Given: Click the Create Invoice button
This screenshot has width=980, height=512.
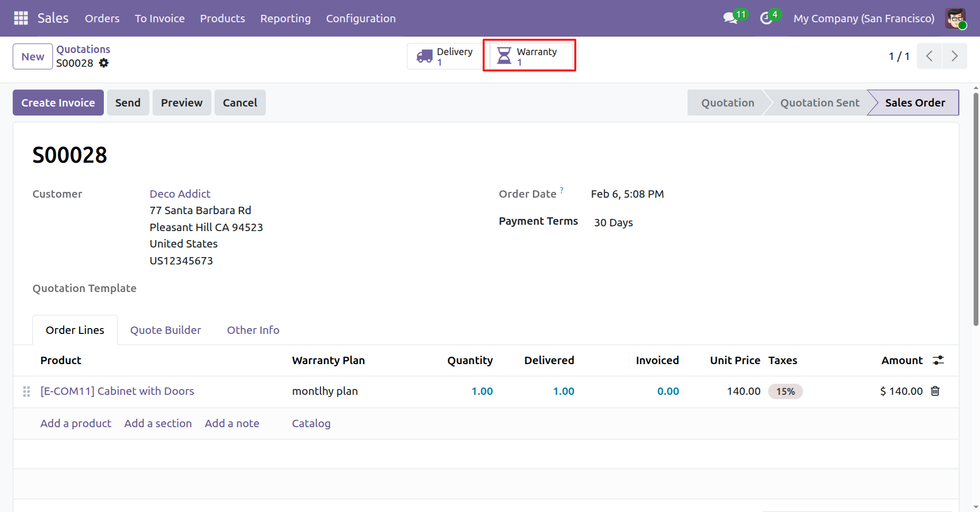Looking at the screenshot, I should coord(58,103).
